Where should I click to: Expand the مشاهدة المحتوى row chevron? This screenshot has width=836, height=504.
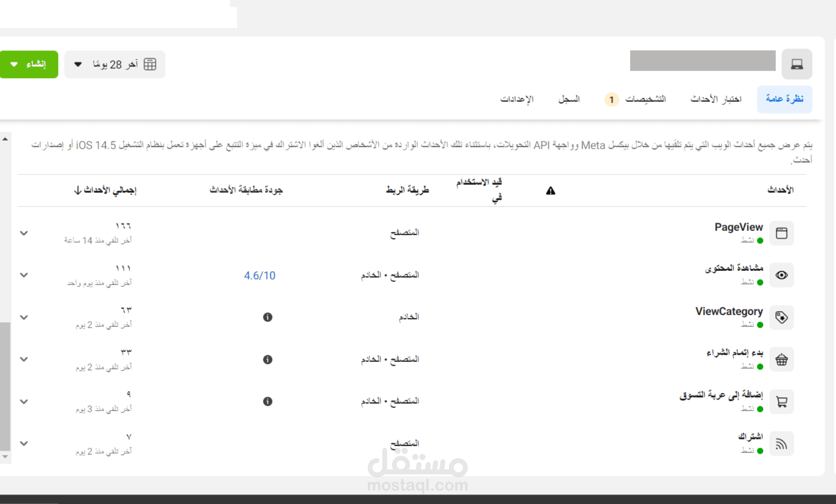click(x=24, y=275)
